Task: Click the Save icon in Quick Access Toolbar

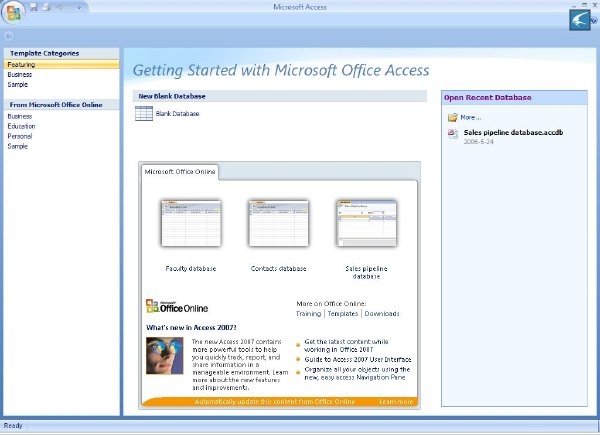Action: click(34, 7)
